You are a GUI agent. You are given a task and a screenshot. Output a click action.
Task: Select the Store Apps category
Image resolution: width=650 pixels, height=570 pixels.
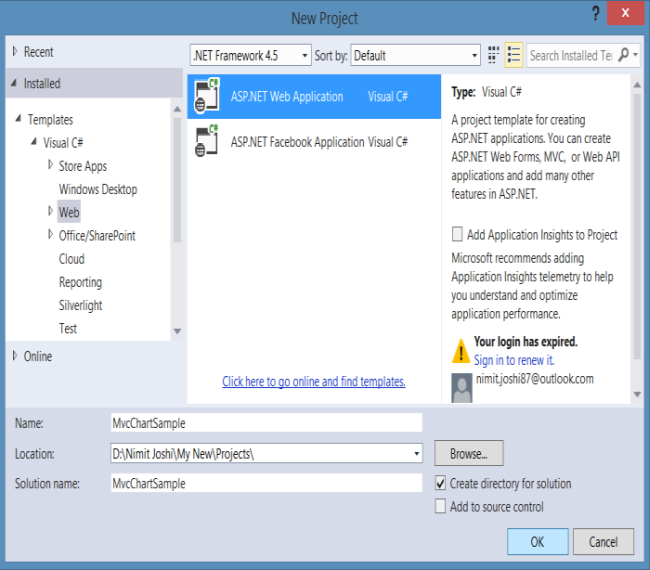pos(83,166)
